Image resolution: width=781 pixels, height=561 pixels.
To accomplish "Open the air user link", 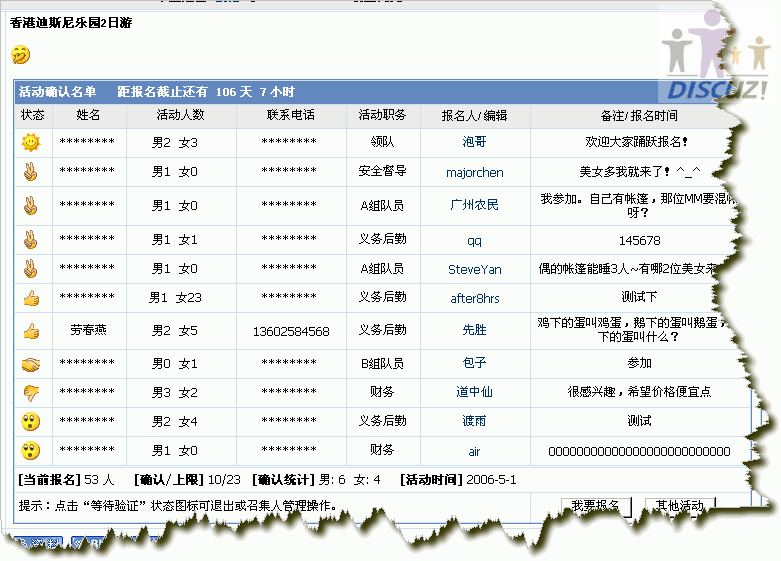I will pos(474,452).
